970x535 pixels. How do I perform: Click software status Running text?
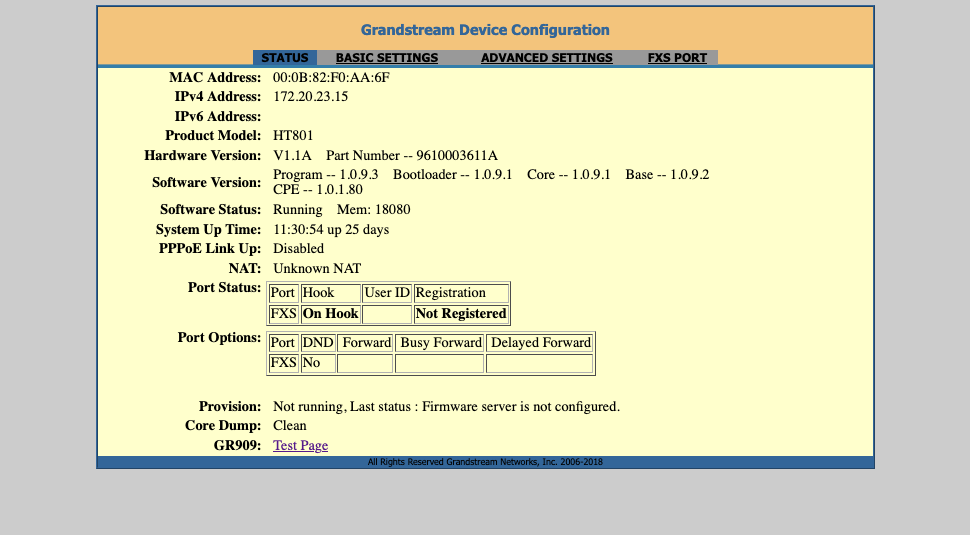click(x=298, y=209)
